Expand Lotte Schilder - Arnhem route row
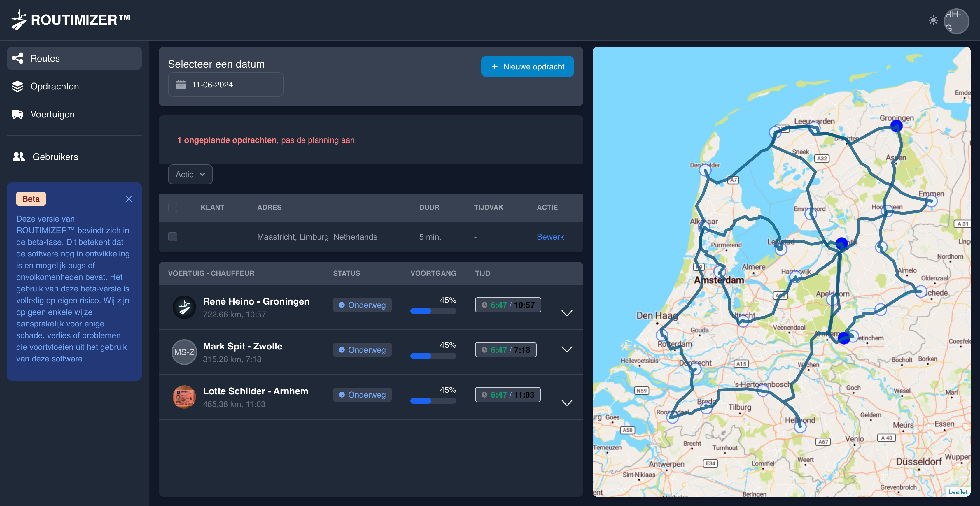 [x=567, y=403]
